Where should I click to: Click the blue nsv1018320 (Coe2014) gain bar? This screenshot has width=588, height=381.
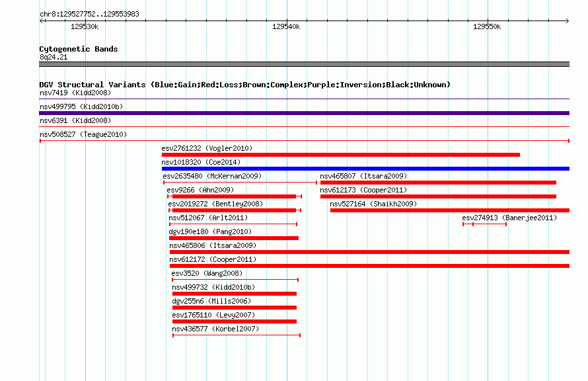click(x=365, y=169)
